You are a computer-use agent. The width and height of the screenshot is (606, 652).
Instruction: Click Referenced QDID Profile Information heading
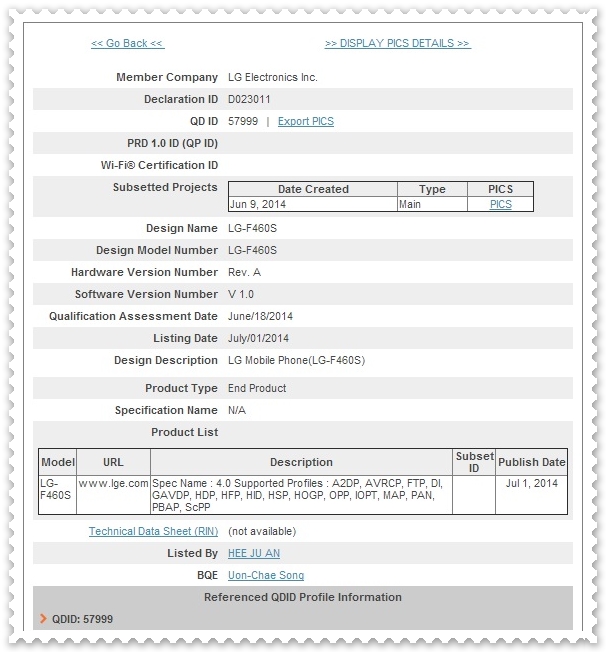point(303,597)
